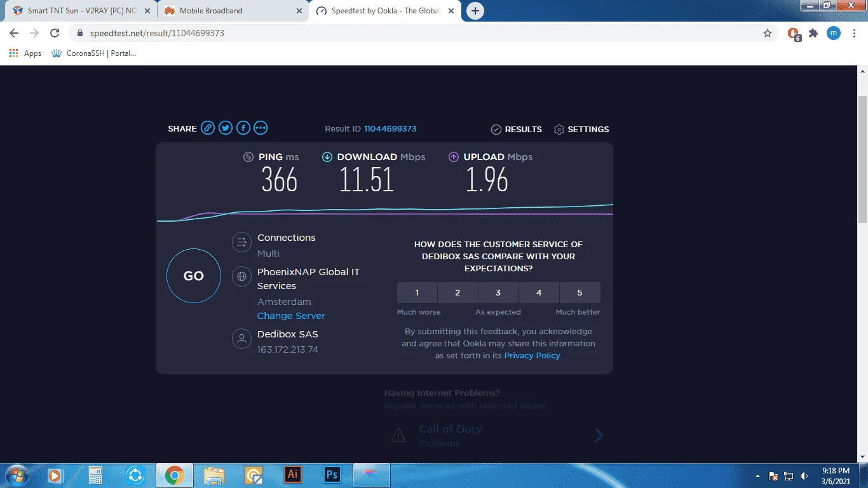Copy the result link via the share link icon
This screenshot has height=488, width=868.
(x=208, y=128)
